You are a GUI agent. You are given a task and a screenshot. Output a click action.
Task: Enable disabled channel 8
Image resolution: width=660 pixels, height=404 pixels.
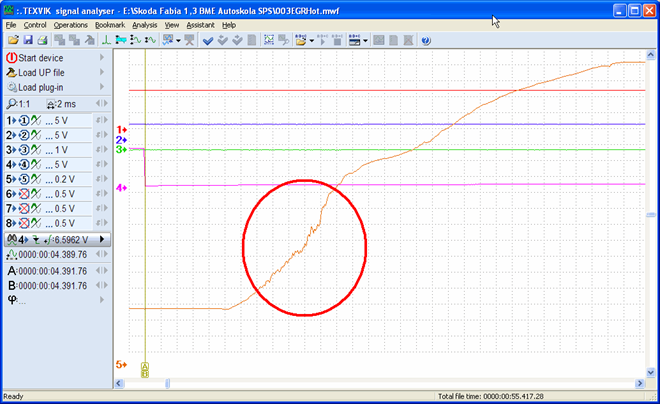pos(24,223)
